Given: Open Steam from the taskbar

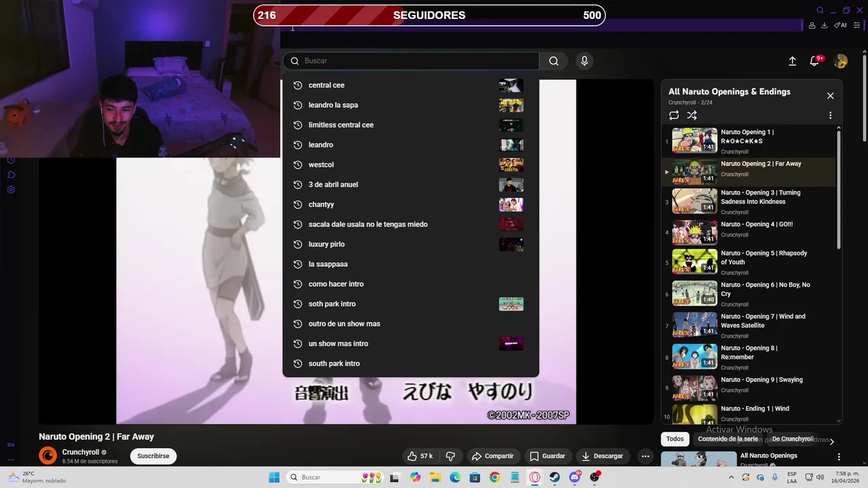Looking at the screenshot, I should 555,477.
